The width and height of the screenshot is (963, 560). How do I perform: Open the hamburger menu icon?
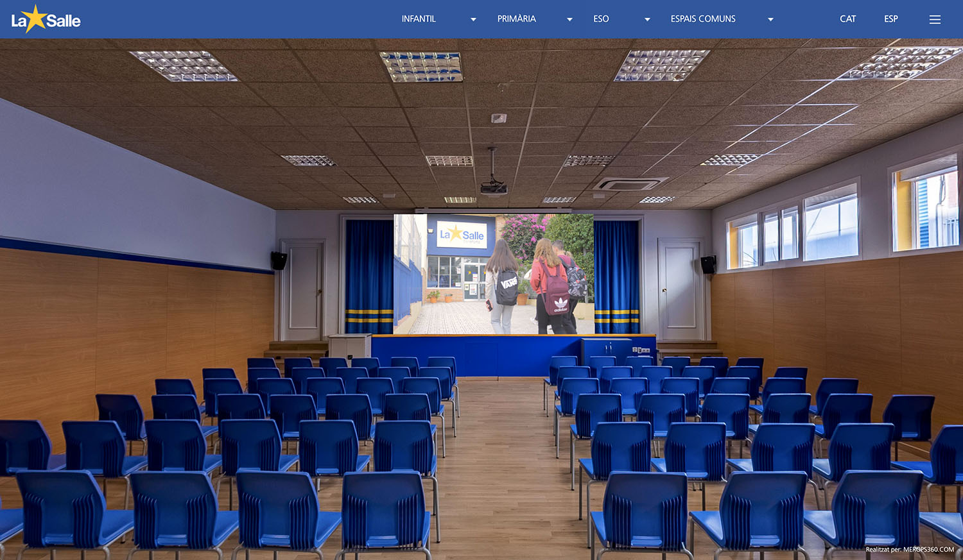935,19
